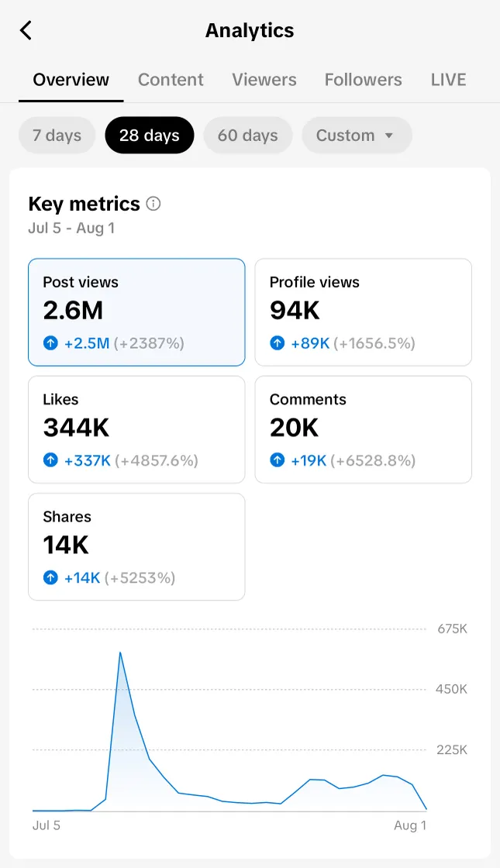Open the Custom date range dropdown
Screen dimensions: 500x868
coord(356,136)
